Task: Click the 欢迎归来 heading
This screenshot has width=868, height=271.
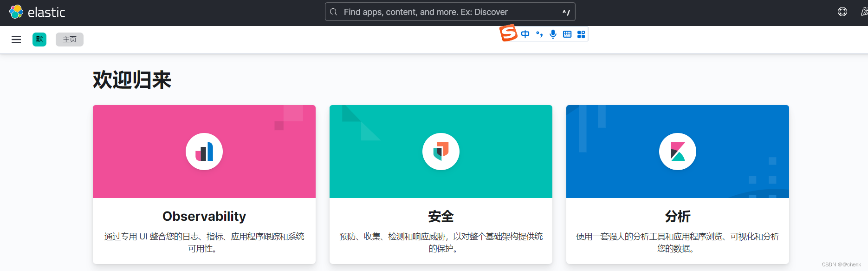Action: pyautogui.click(x=132, y=80)
